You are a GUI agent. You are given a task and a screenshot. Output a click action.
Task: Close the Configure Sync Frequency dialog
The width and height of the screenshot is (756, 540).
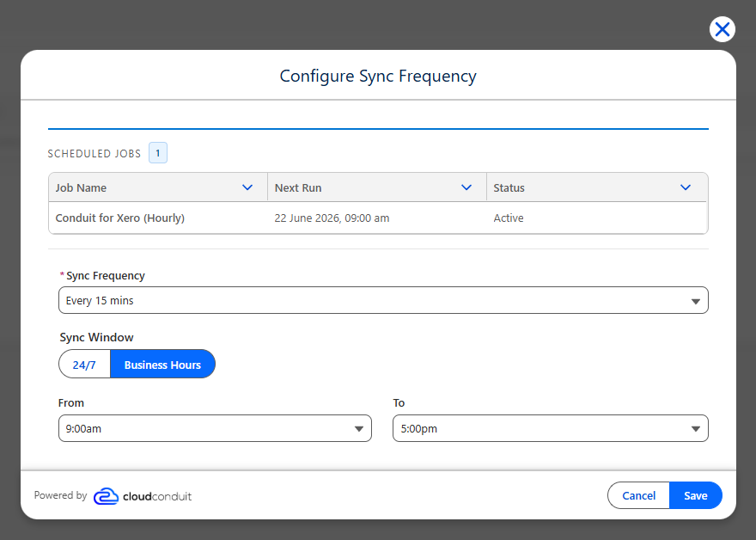point(722,29)
